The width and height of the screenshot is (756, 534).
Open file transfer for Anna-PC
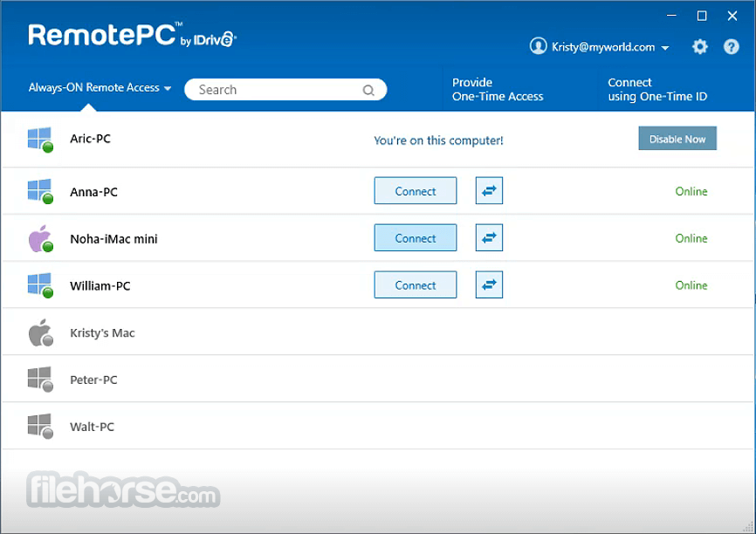489,191
